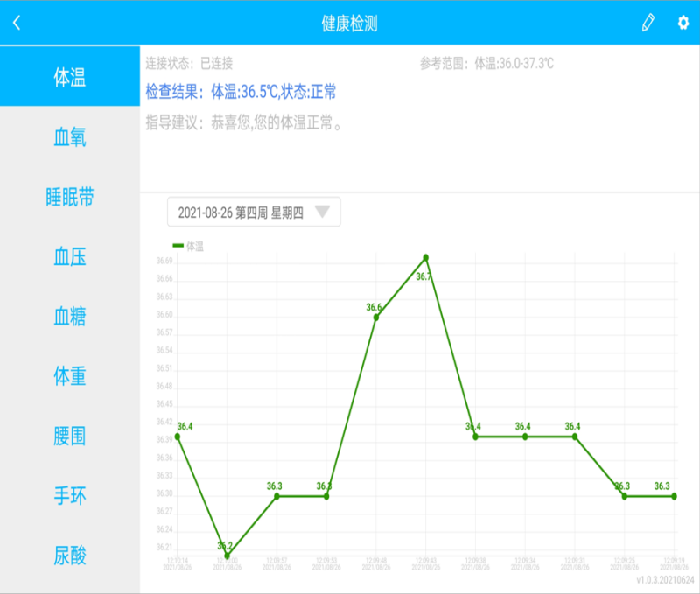Screen dimensions: 700x594
Task: Go to the 腰围 tab
Action: [70, 436]
